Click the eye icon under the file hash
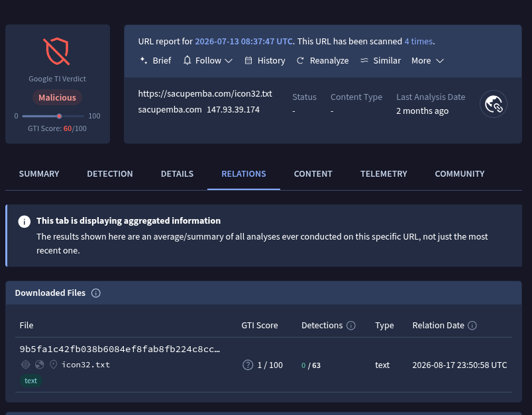 25,365
